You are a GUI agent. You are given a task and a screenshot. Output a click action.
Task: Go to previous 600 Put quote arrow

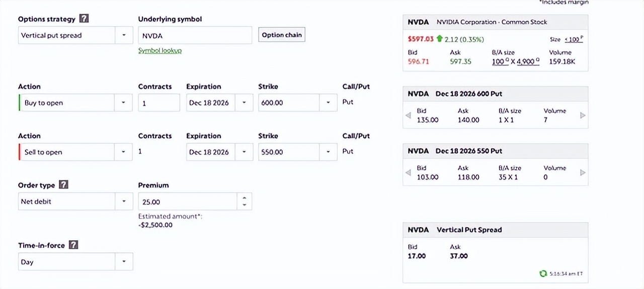click(408, 115)
